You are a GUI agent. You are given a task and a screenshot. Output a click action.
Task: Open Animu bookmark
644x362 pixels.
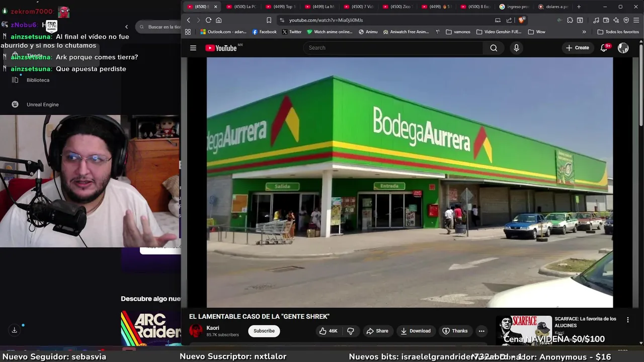coord(368,32)
